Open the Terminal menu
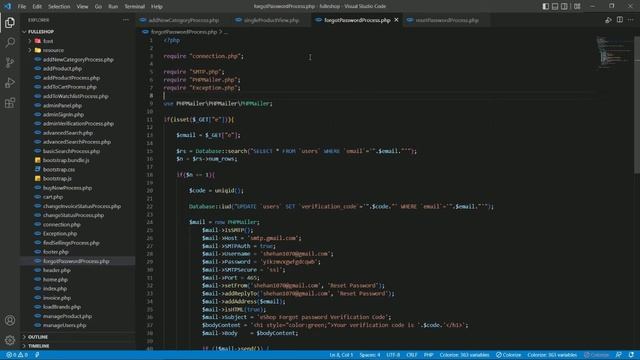Viewport: 640px width, 360px height. pyautogui.click(x=134, y=7)
